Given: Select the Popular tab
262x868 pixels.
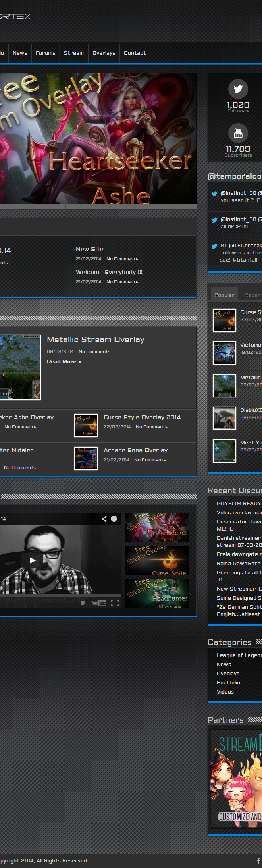Looking at the screenshot, I should tap(224, 295).
